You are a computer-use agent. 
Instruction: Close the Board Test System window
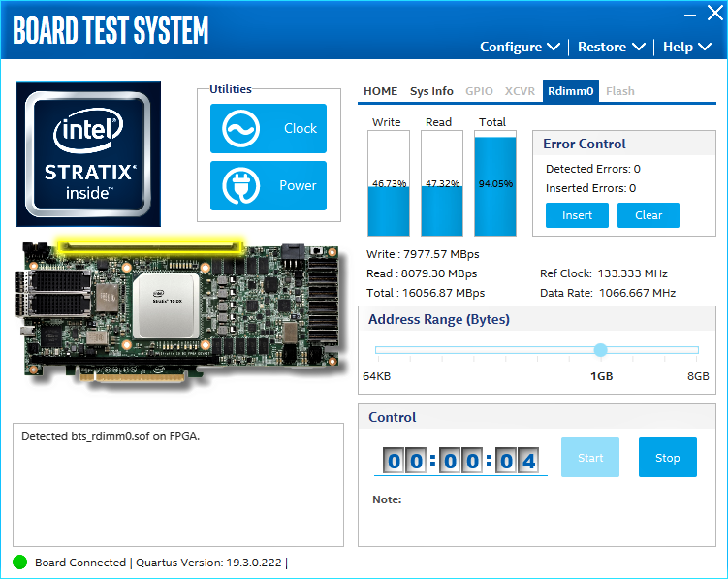click(715, 13)
